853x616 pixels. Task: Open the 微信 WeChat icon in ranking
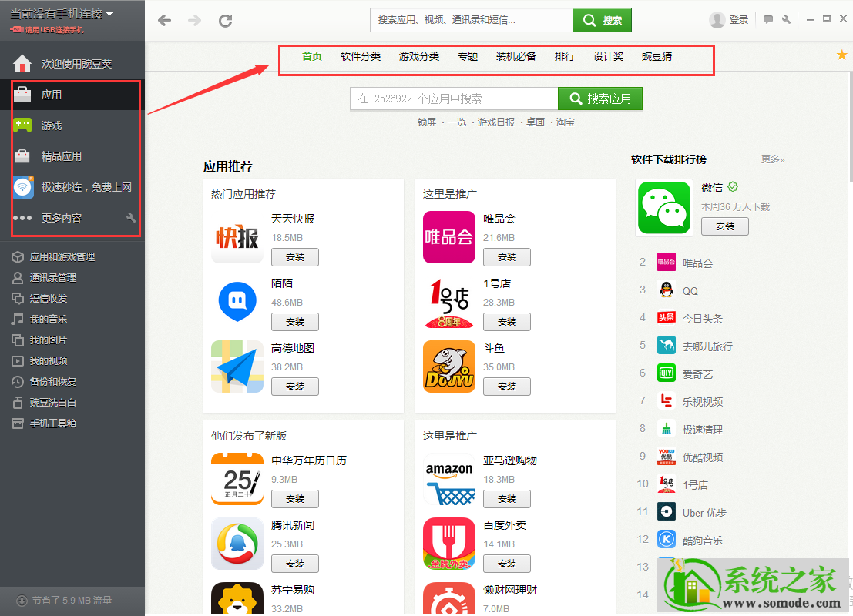(x=664, y=208)
